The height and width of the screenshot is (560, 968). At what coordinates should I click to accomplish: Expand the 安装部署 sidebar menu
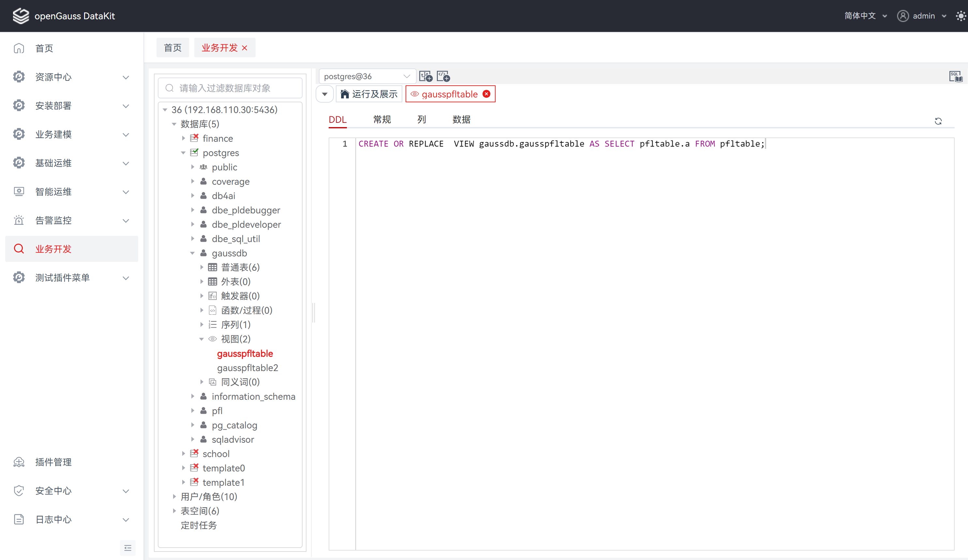71,106
